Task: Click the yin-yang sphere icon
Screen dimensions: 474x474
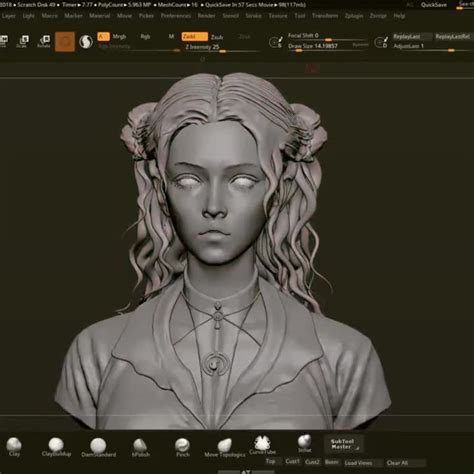Action: 86,42
